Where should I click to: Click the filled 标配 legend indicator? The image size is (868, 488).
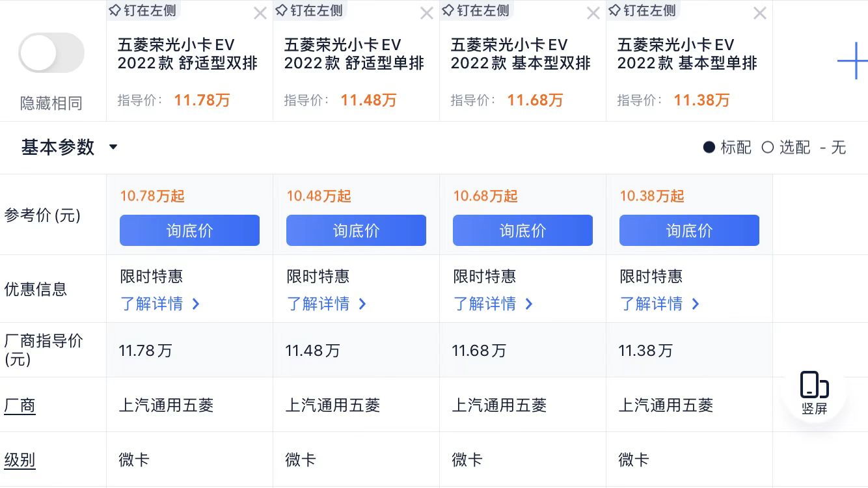709,148
